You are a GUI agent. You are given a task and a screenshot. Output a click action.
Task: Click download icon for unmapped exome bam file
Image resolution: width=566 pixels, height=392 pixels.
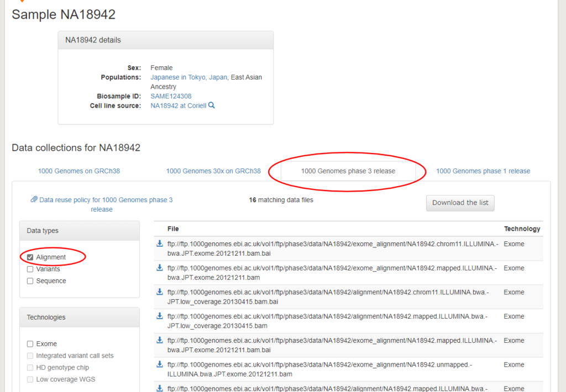(160, 364)
